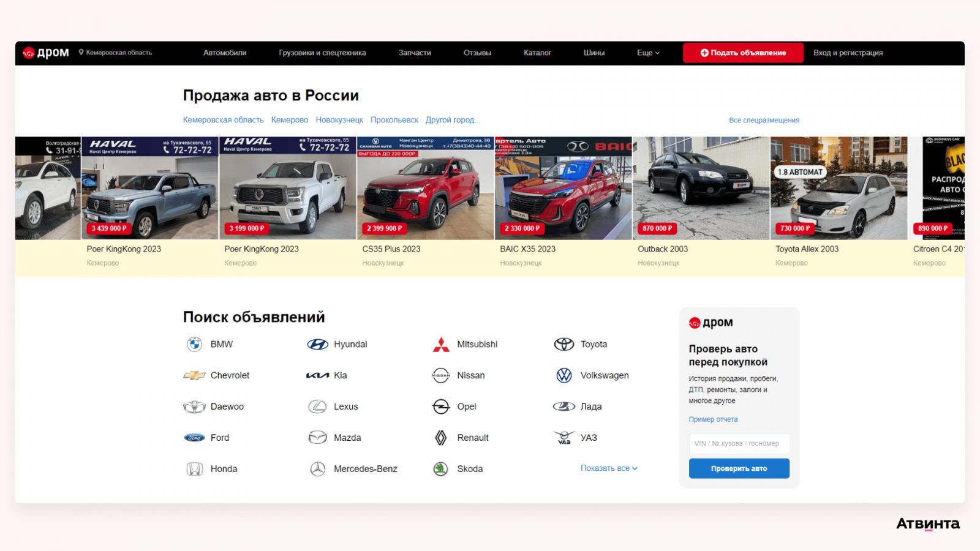Click the Renault diamond logo

441,438
